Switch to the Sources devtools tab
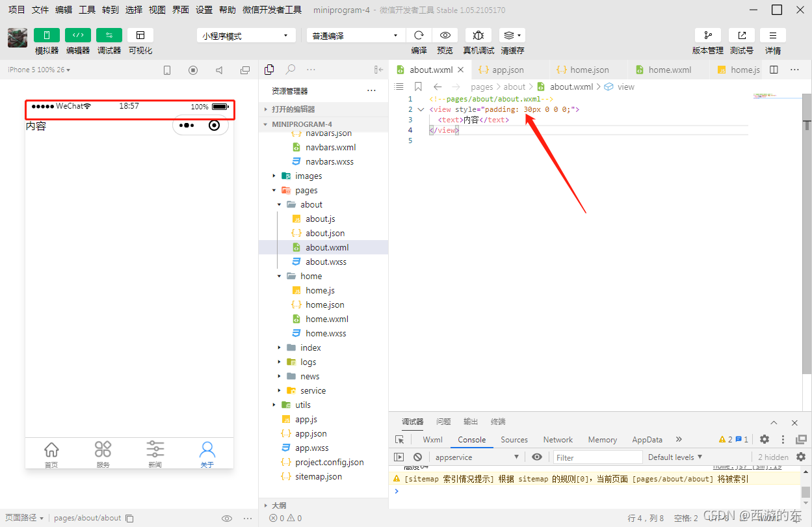812x527 pixels. (x=514, y=440)
